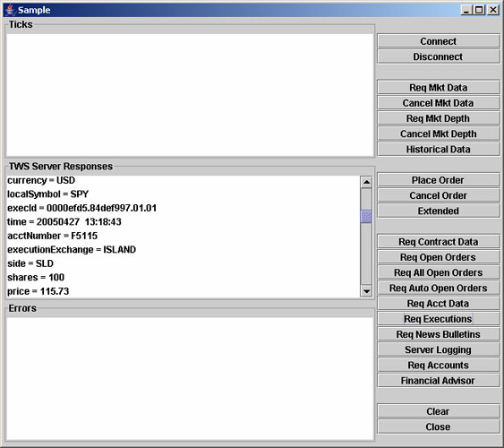Click the Disconnect button
Screen dimensions: 504x448
(x=439, y=56)
